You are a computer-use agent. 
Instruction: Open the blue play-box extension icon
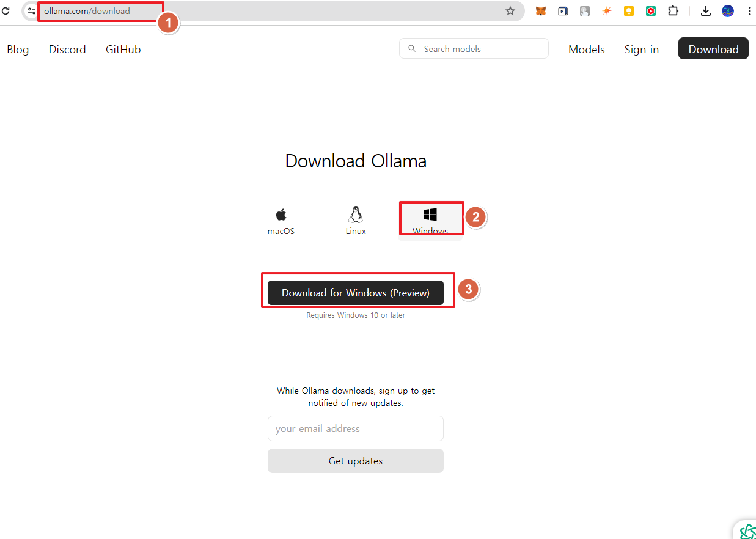click(563, 11)
